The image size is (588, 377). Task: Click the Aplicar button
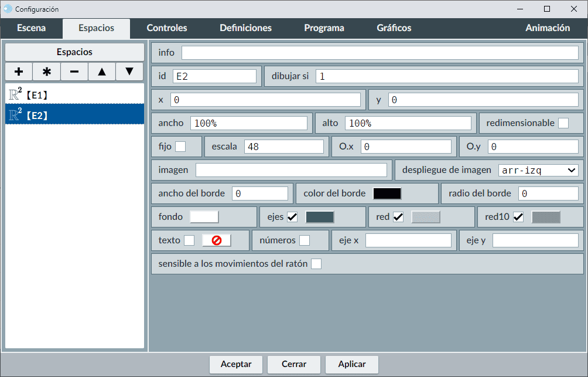click(352, 364)
